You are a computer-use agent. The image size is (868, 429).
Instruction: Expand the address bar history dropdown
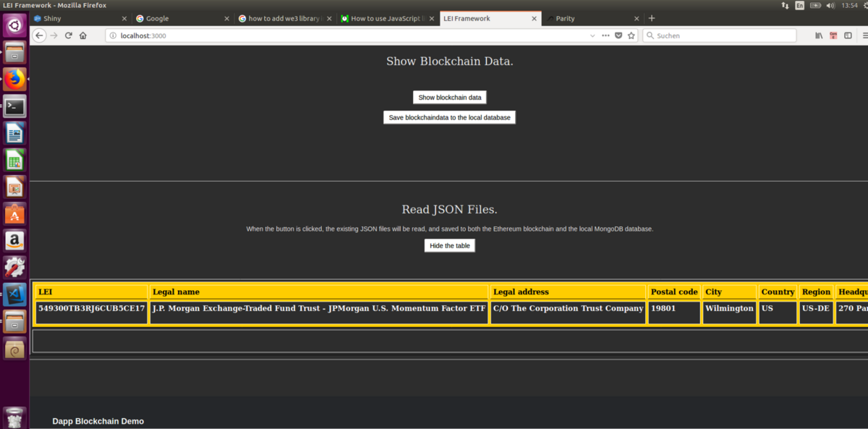[x=593, y=35]
